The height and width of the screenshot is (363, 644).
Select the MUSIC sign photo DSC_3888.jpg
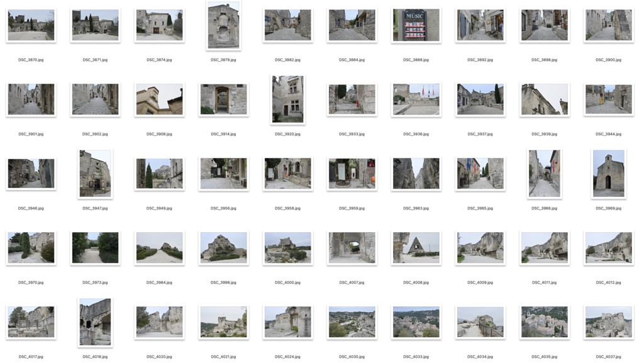pos(416,25)
